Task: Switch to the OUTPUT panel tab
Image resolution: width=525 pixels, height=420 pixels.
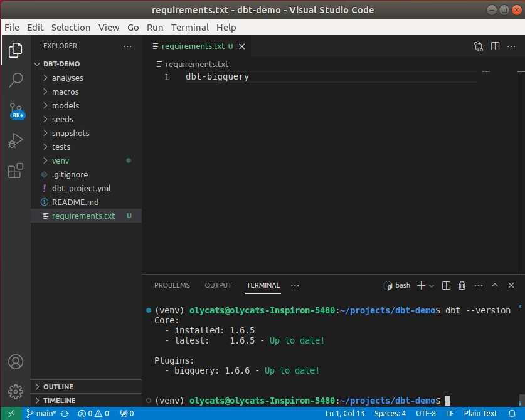Action: coord(218,285)
